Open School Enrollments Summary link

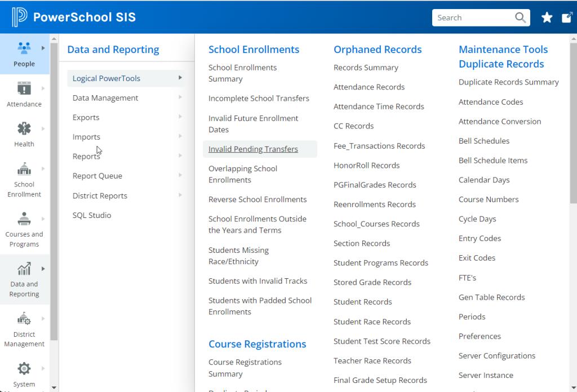pyautogui.click(x=242, y=73)
